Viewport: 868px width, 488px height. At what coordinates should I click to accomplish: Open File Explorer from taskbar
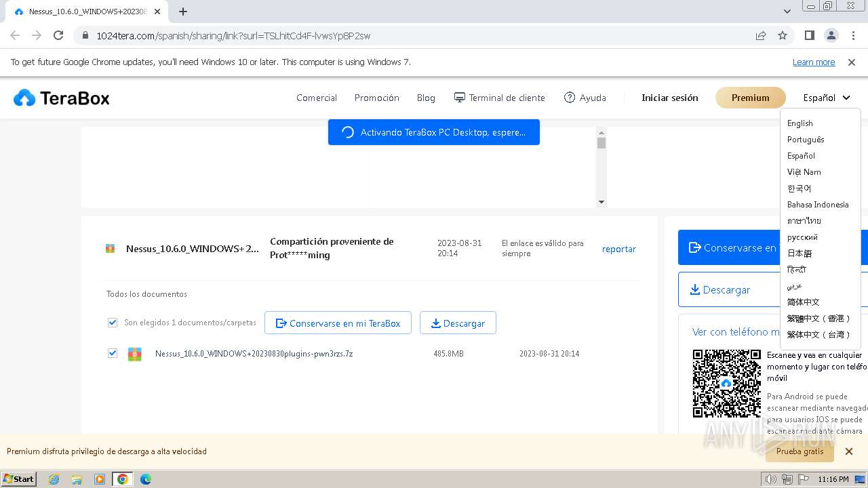(x=77, y=479)
